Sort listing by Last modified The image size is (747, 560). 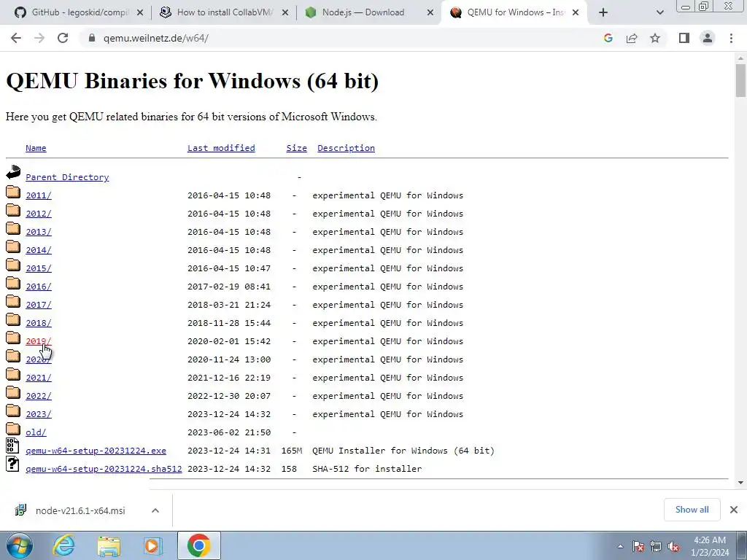221,148
